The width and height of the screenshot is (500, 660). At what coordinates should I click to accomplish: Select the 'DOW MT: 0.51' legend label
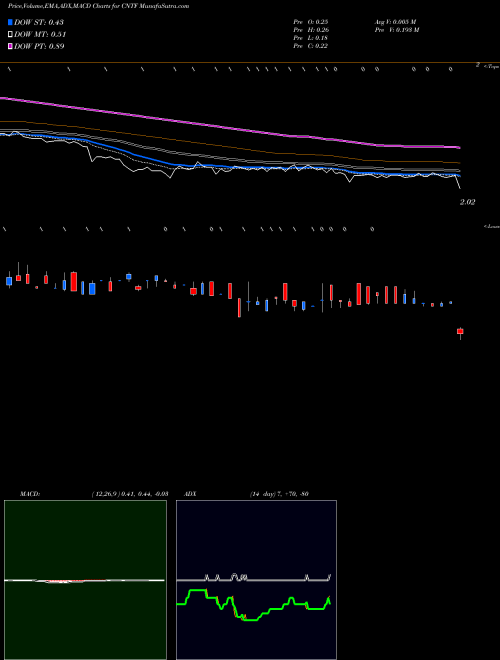point(40,35)
